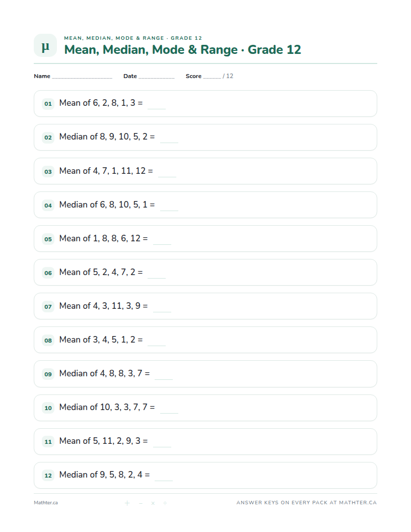Image resolution: width=411 pixels, height=532 pixels.
Task: Select text 'Median of 9, 5, 8, 2, 4 ='
Action: [104, 475]
